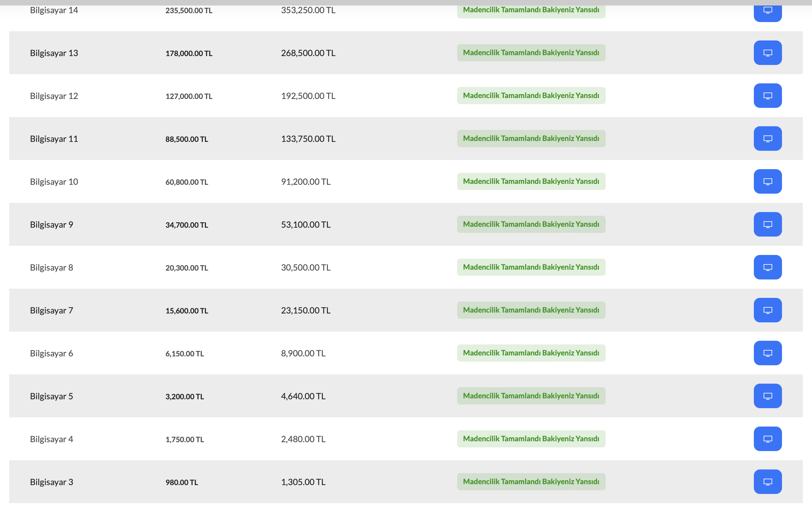Screen dimensions: 812x505
Task: Select the Bilgisayar 5 name label
Action: (x=51, y=396)
